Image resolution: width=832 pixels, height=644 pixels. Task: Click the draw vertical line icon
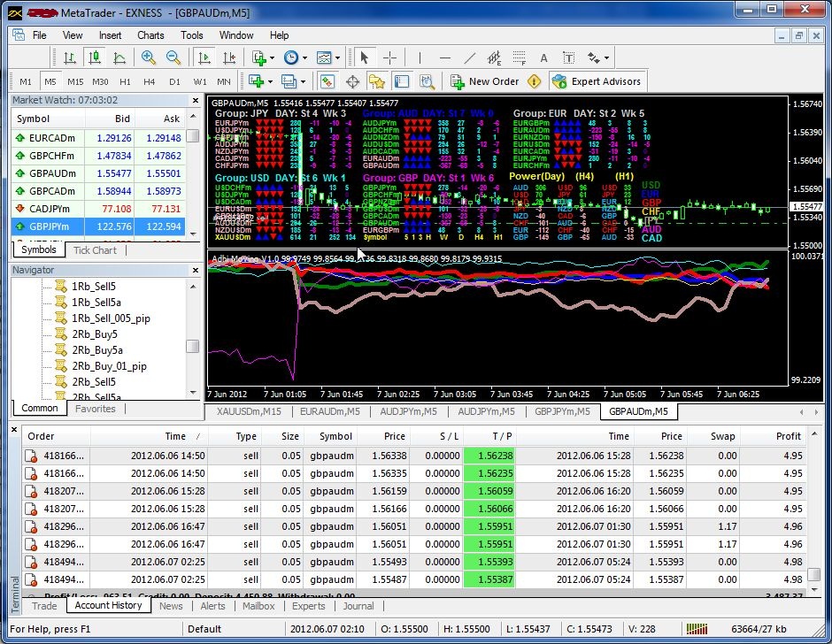(x=420, y=57)
